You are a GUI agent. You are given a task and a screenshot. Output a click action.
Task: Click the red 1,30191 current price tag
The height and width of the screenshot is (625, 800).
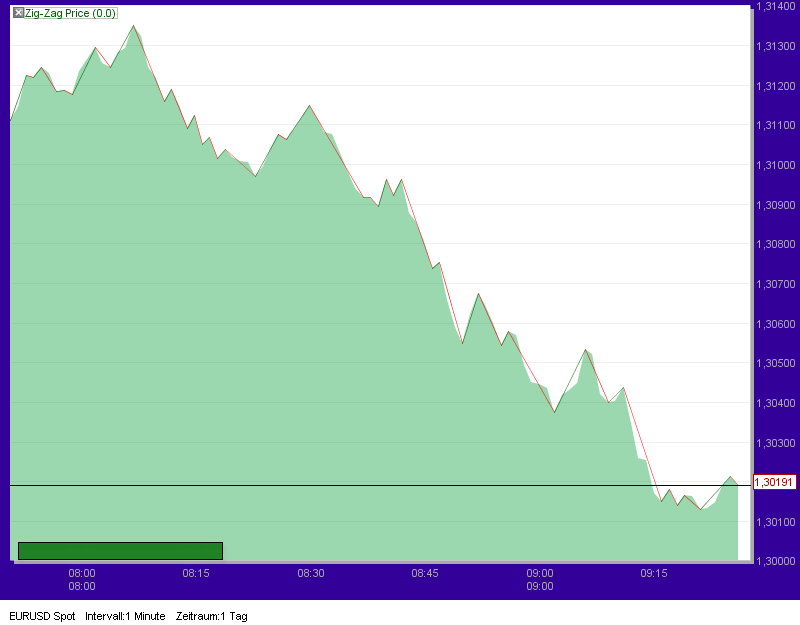[774, 482]
